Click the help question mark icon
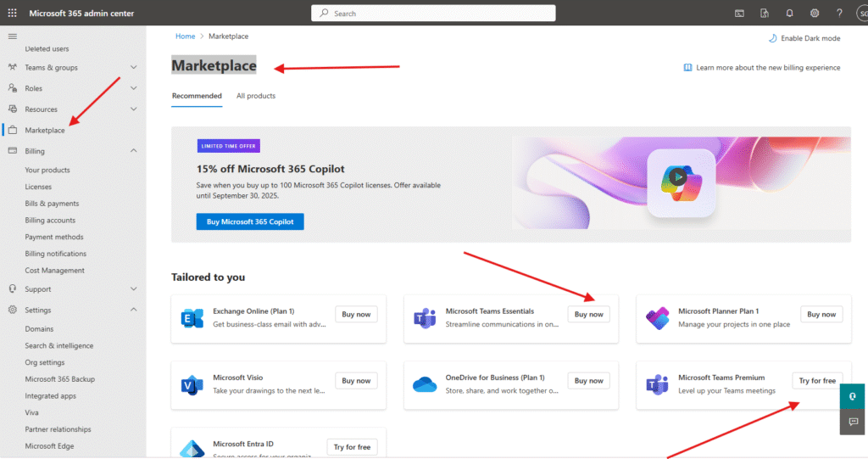 point(839,13)
